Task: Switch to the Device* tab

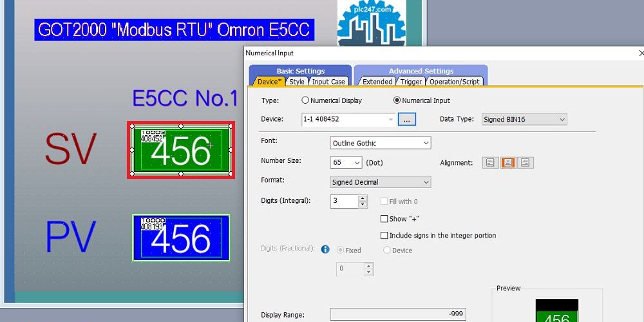Action: [x=269, y=81]
